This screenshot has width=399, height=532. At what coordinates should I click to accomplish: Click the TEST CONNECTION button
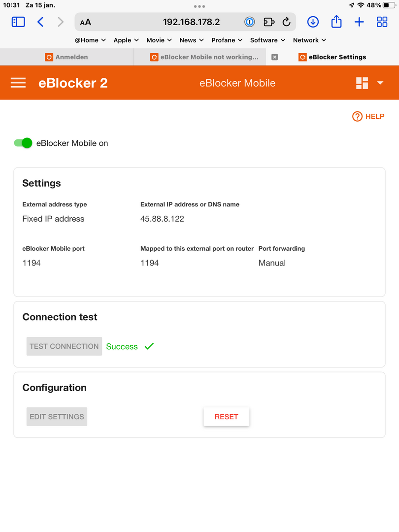[x=64, y=346]
